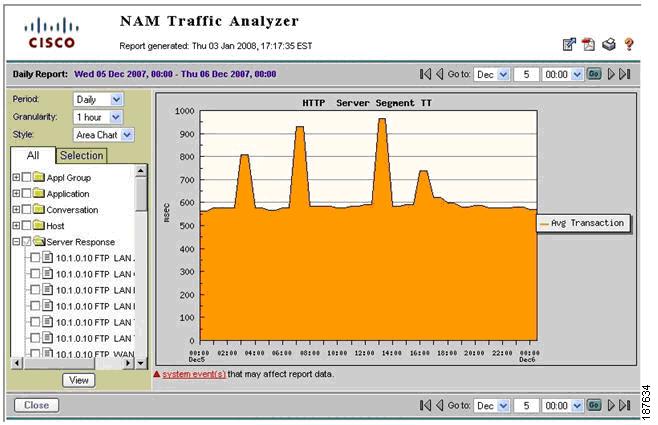Select the Conversation tree label
The height and width of the screenshot is (425, 658).
point(72,210)
